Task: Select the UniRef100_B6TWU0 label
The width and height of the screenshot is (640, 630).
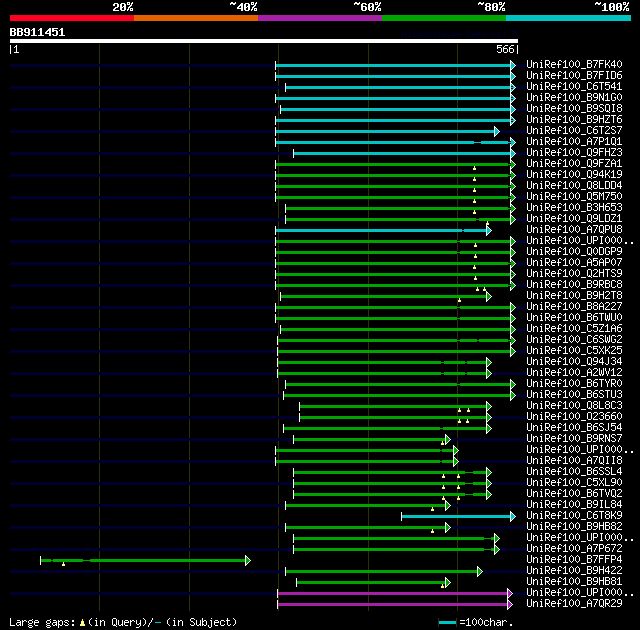Action: tap(574, 317)
